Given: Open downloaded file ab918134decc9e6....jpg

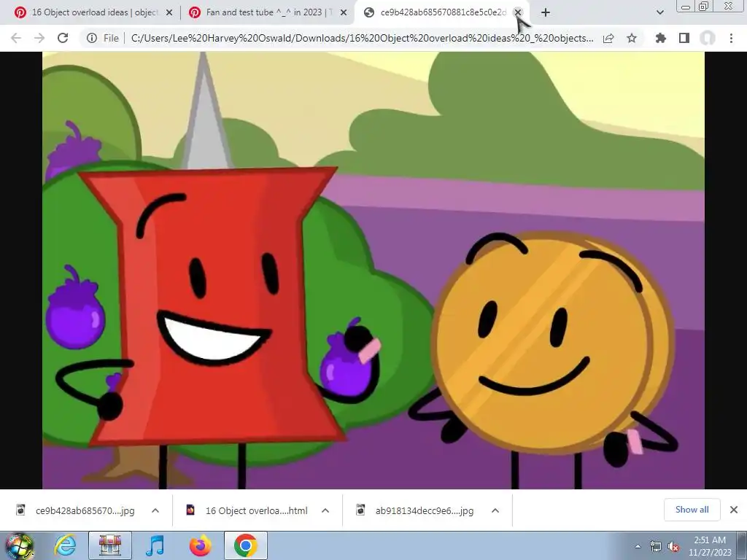Looking at the screenshot, I should coord(416,510).
